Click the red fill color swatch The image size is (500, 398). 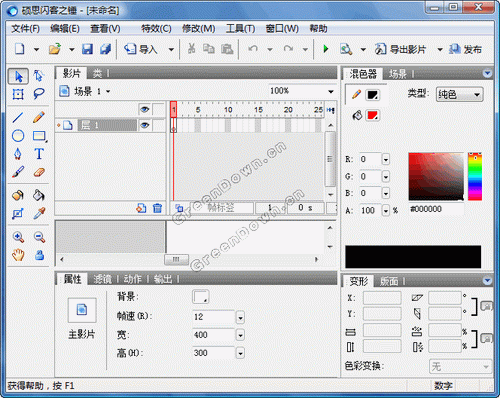(x=372, y=116)
